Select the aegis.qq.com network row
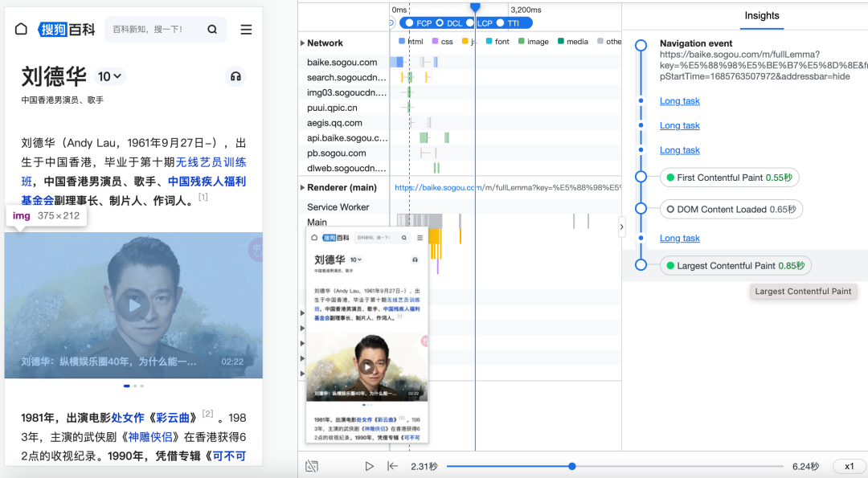Image resolution: width=868 pixels, height=478 pixels. pyautogui.click(x=460, y=123)
